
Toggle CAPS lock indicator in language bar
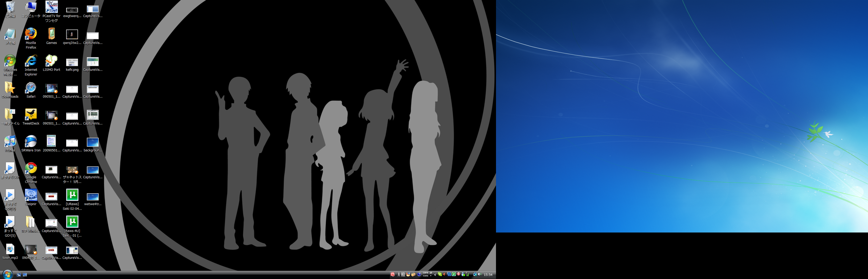point(425,273)
